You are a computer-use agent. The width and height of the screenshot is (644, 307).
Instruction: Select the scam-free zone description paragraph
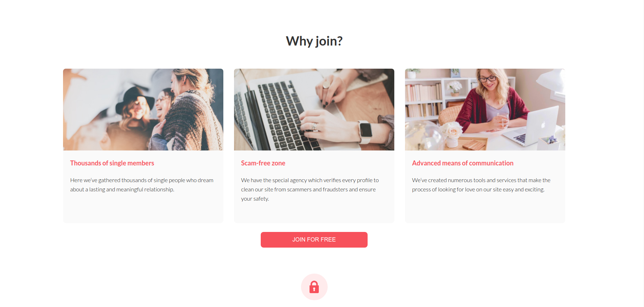[310, 190]
